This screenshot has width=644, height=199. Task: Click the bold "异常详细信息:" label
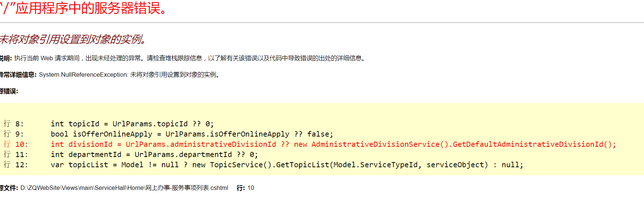tap(18, 74)
